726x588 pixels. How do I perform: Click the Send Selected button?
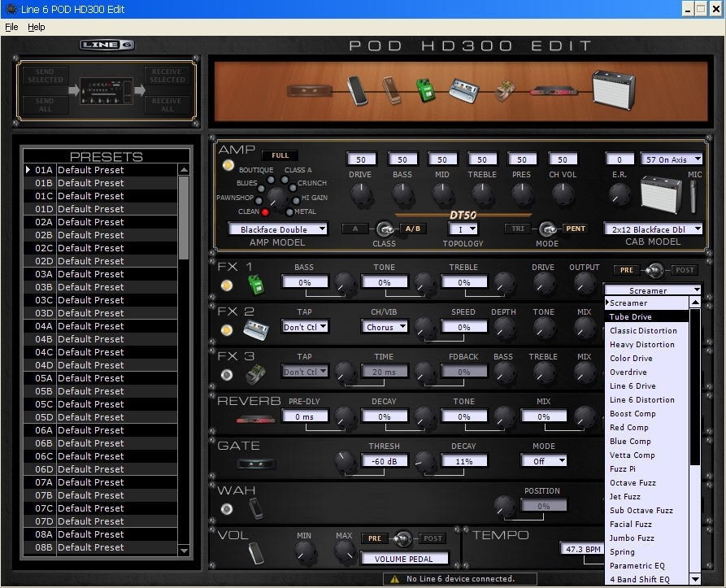point(45,76)
